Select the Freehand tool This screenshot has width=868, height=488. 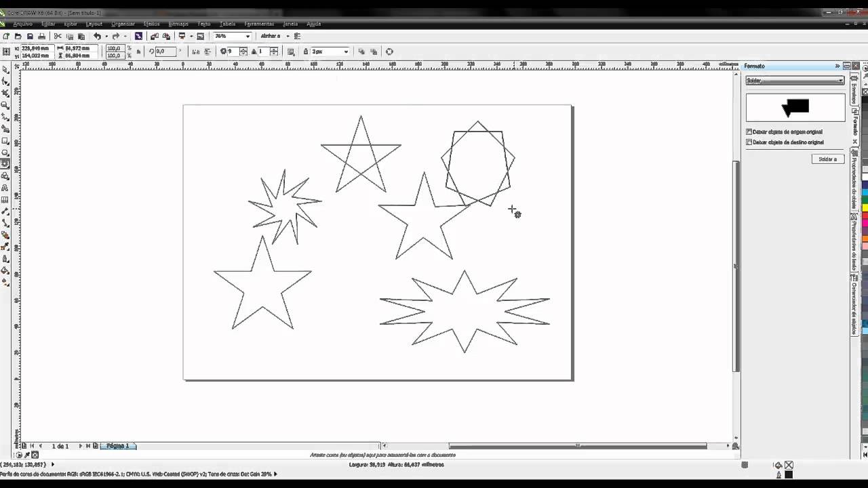(x=5, y=117)
